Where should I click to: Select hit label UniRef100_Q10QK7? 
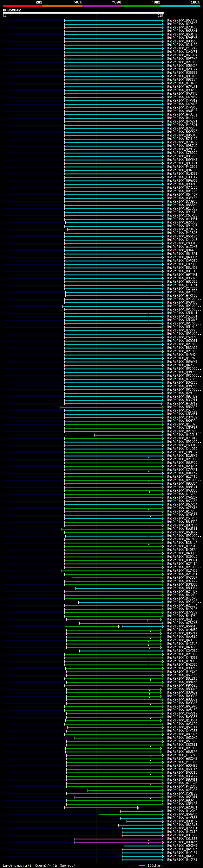(x=182, y=811)
